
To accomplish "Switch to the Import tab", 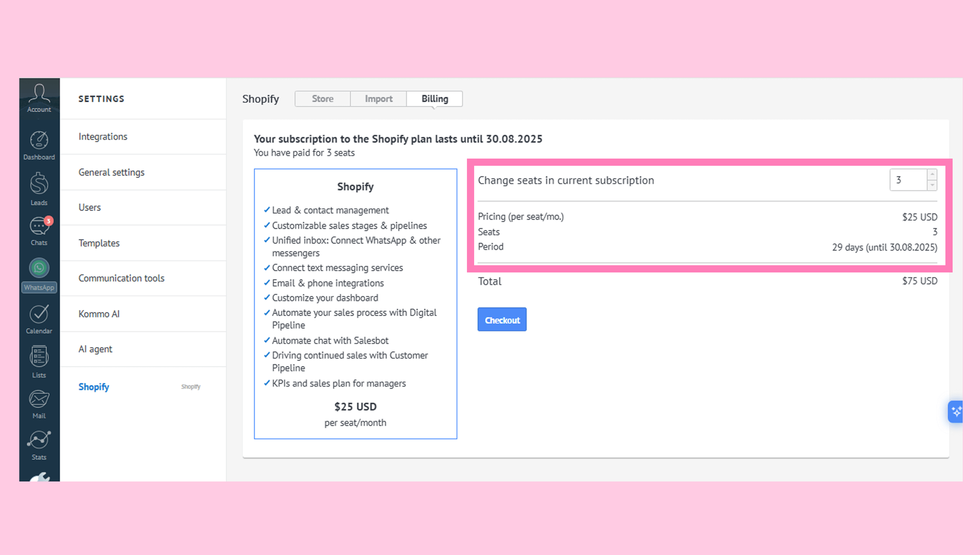I will click(378, 99).
